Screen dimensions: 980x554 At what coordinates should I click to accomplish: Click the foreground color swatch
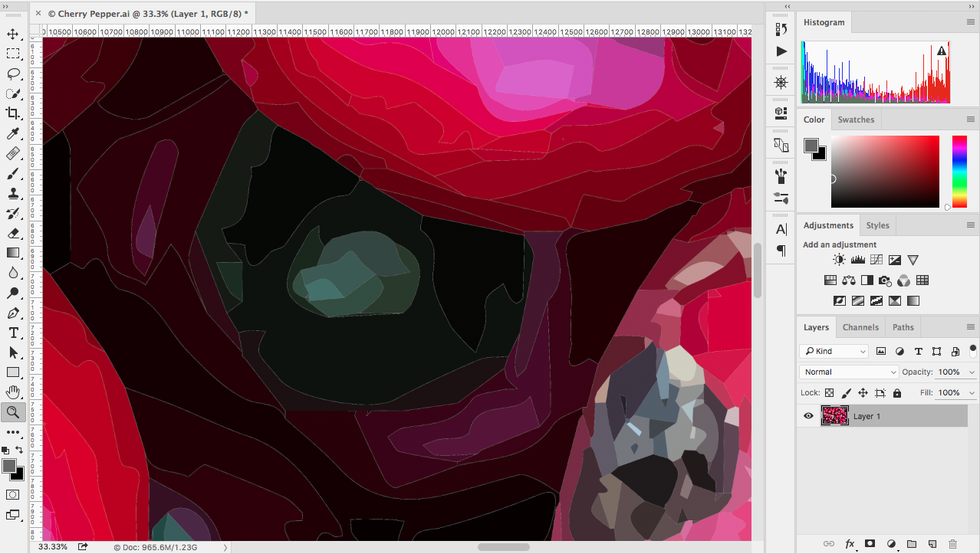(x=11, y=467)
